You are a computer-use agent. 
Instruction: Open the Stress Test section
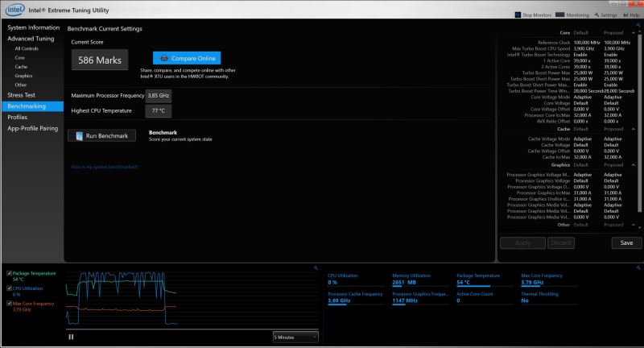(21, 95)
